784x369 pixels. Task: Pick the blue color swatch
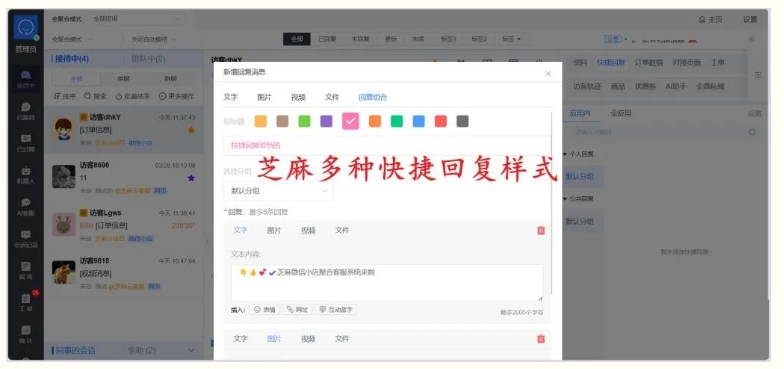(x=418, y=121)
